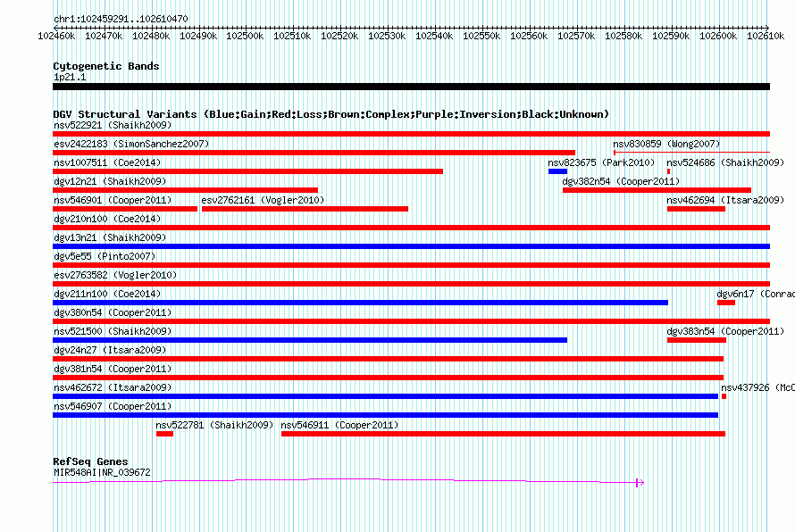795x532 pixels.
Task: Click the chr1:102459291..102610470 region label
Action: click(121, 19)
